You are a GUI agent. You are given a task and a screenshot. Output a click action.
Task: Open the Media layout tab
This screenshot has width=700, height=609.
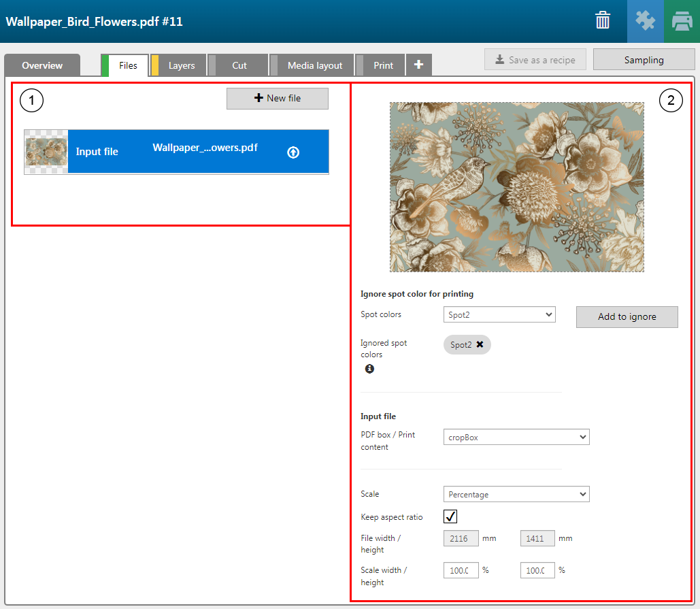[x=314, y=65]
